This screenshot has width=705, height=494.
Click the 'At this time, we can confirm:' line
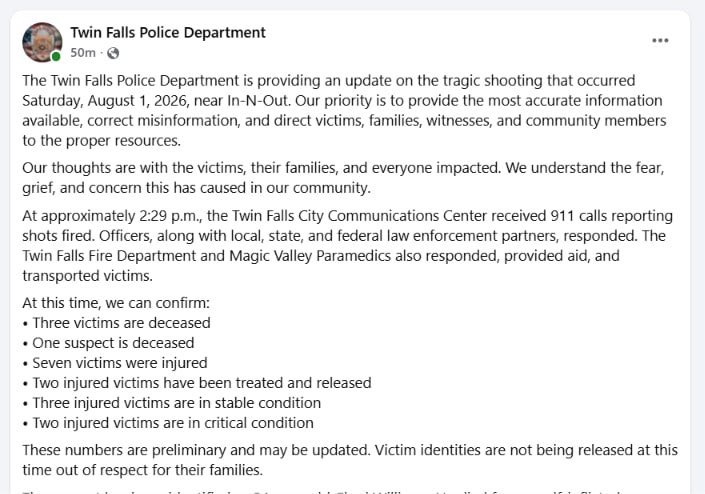point(116,303)
